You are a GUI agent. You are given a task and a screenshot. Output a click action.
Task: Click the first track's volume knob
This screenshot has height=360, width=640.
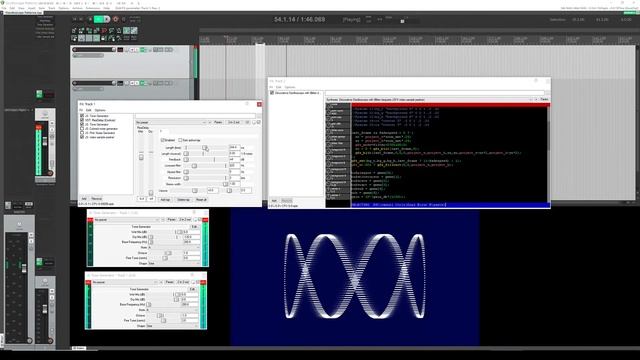114,50
